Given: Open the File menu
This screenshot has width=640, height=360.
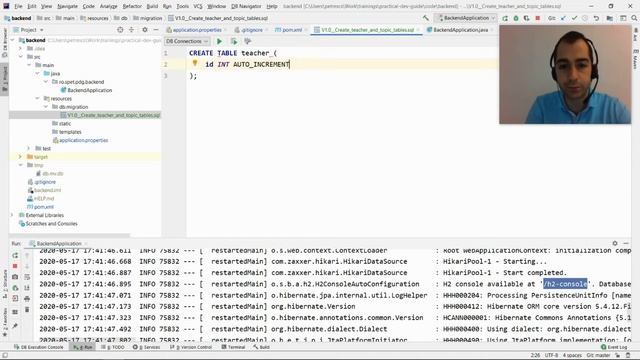Looking at the screenshot, I should (x=18, y=6).
